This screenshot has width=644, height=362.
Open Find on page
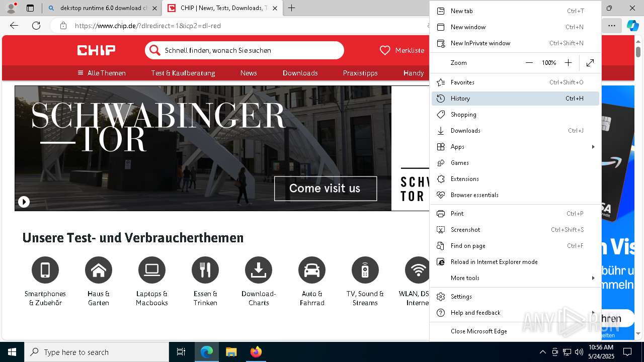click(515, 246)
